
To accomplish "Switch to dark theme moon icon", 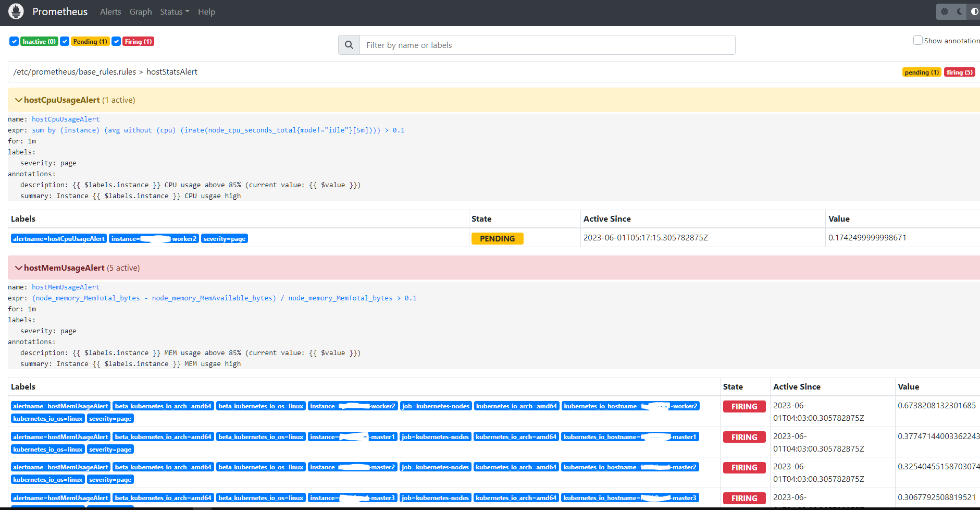I will (x=960, y=11).
